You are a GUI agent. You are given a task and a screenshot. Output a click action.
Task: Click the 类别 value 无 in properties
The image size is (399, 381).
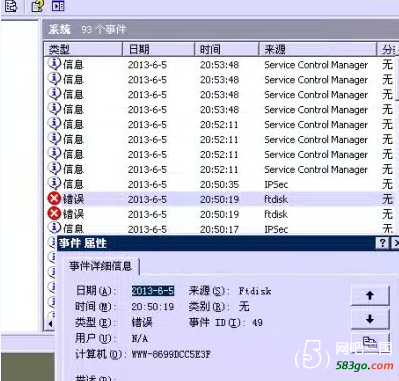click(244, 306)
